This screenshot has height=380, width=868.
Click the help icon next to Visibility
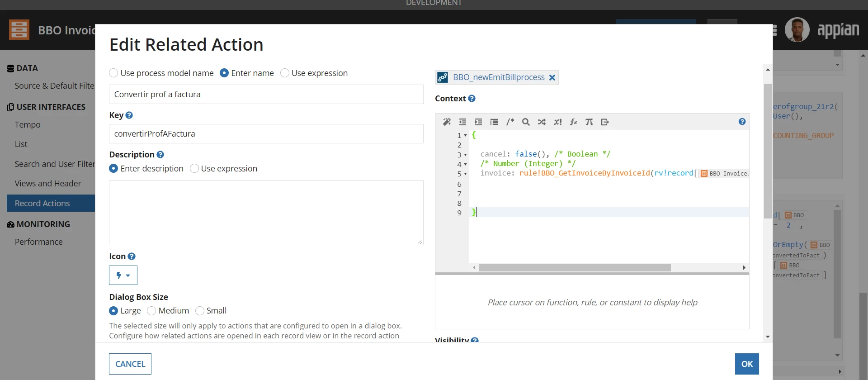click(475, 340)
